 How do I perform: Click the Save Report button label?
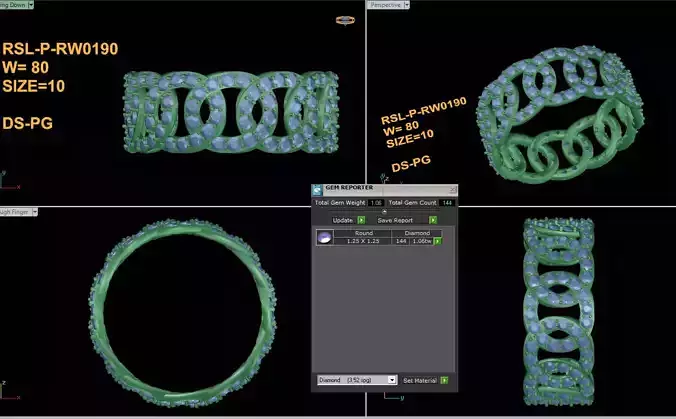[x=395, y=220]
